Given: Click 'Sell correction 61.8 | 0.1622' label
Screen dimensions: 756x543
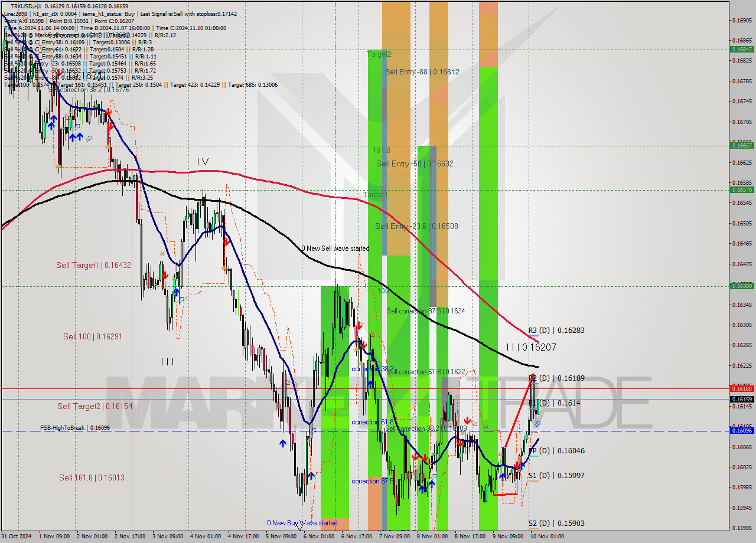Looking at the screenshot, I should [x=426, y=372].
